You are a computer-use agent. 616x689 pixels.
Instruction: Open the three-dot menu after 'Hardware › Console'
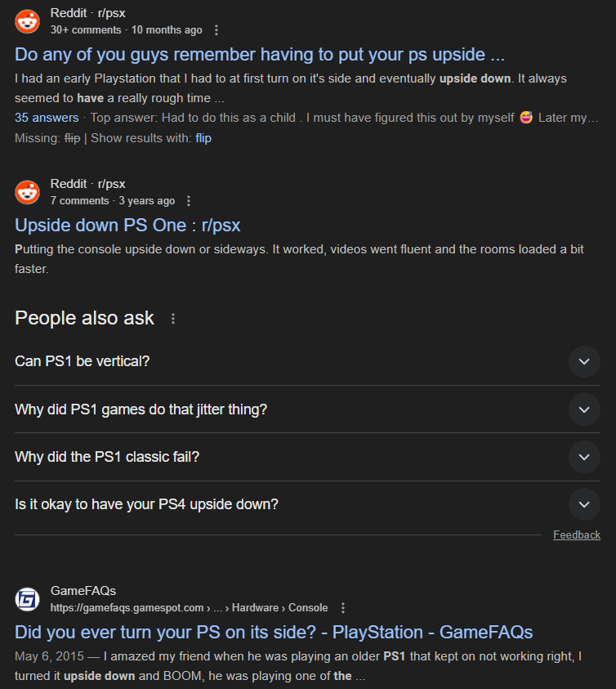[343, 608]
